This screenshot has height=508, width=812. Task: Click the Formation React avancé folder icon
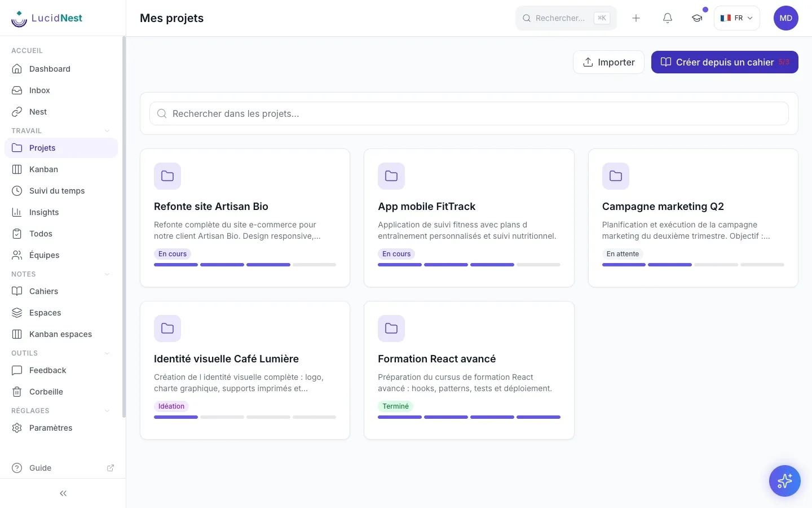pos(391,329)
